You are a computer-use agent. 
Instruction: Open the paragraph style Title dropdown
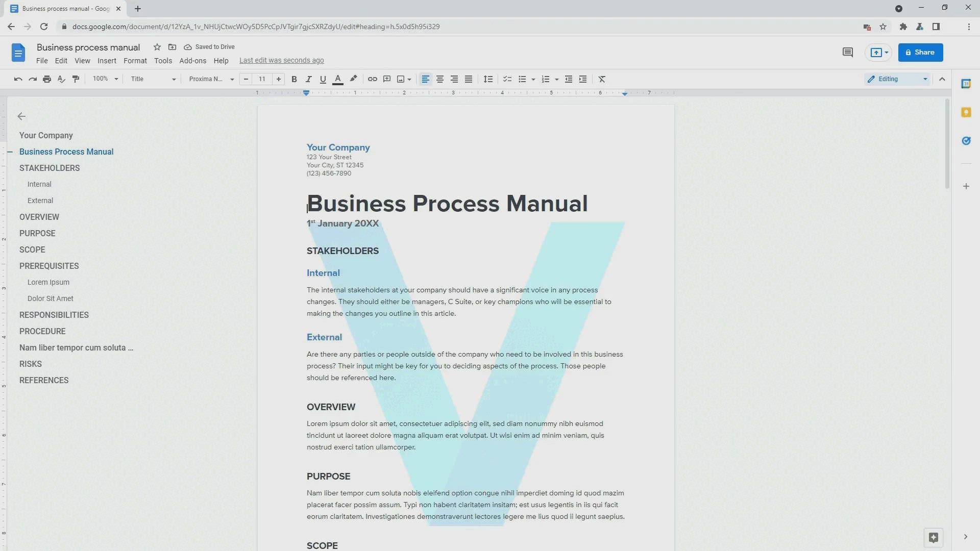point(153,79)
